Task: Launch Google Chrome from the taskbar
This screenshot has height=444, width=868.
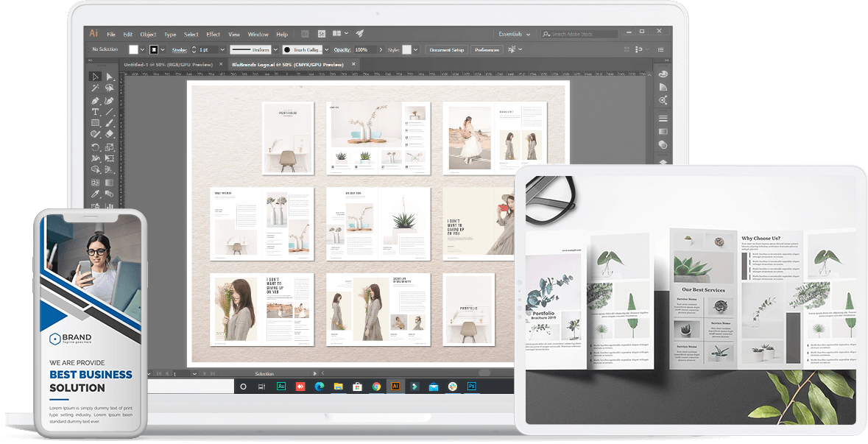Action: click(376, 386)
